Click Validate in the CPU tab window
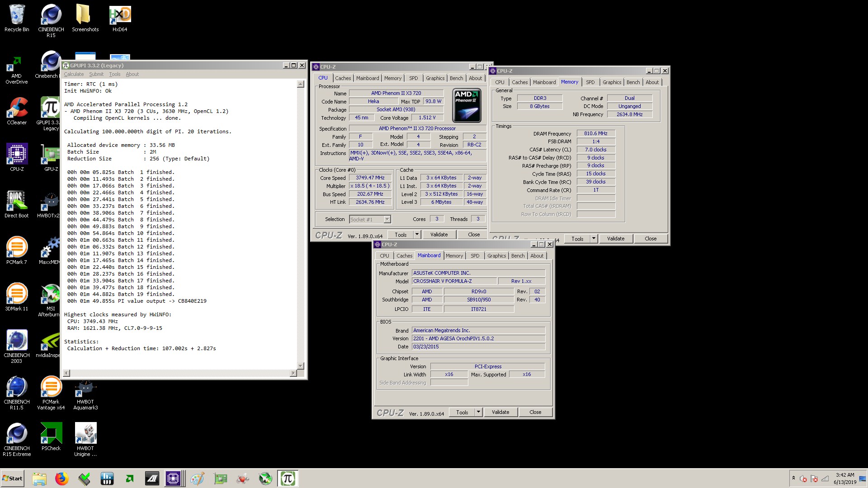The height and width of the screenshot is (488, 868). [439, 235]
